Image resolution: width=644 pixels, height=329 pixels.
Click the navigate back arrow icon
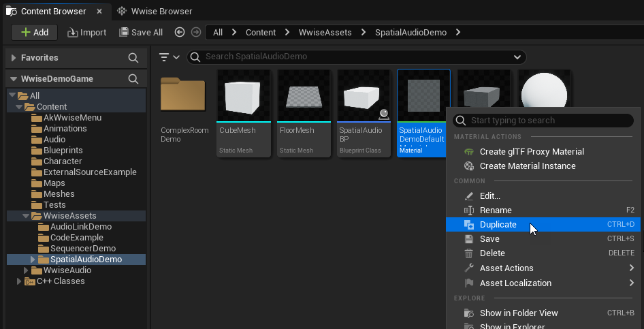pyautogui.click(x=180, y=32)
